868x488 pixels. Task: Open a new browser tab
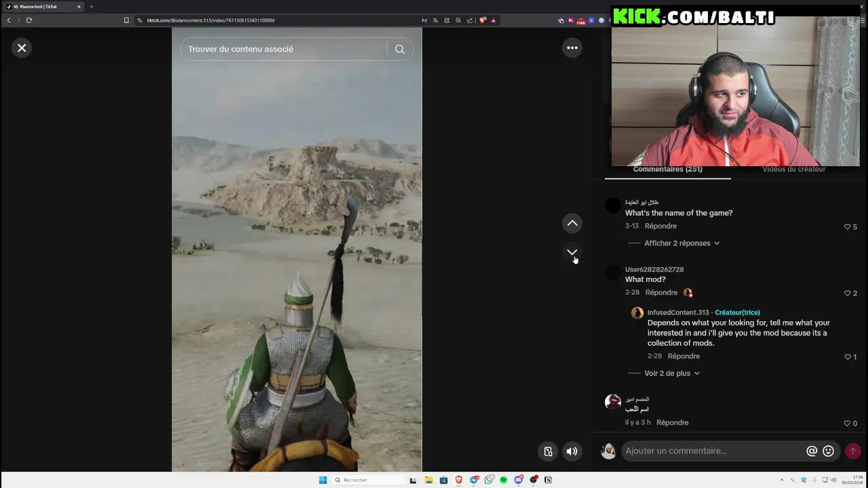coord(91,7)
